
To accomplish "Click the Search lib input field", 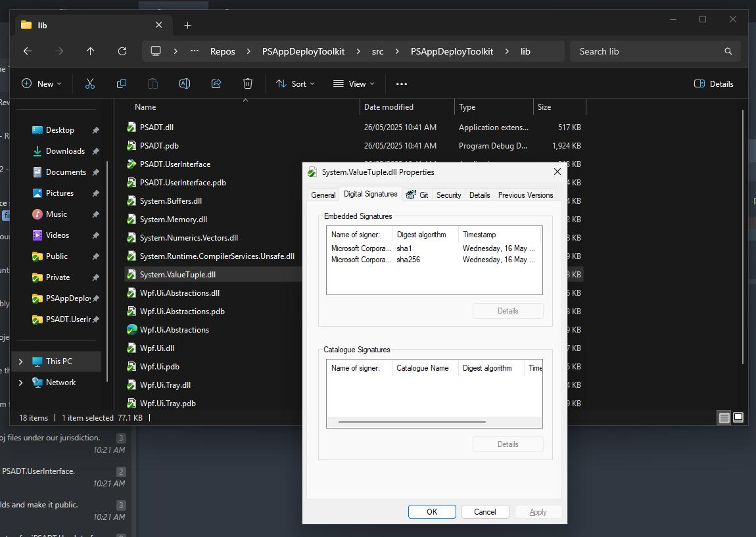I will tap(648, 51).
